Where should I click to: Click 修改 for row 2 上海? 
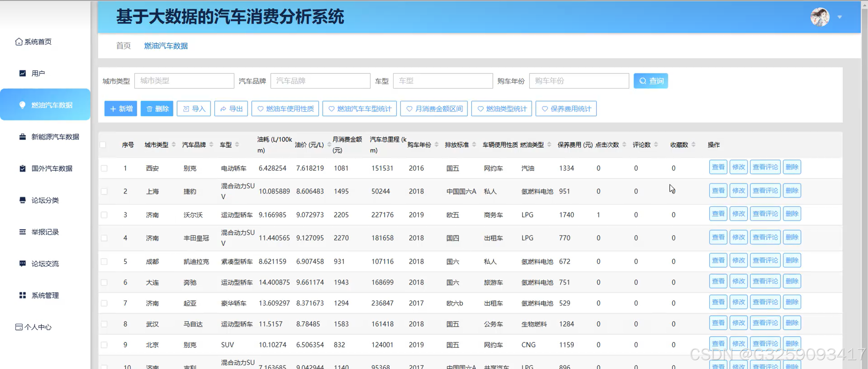click(x=739, y=191)
